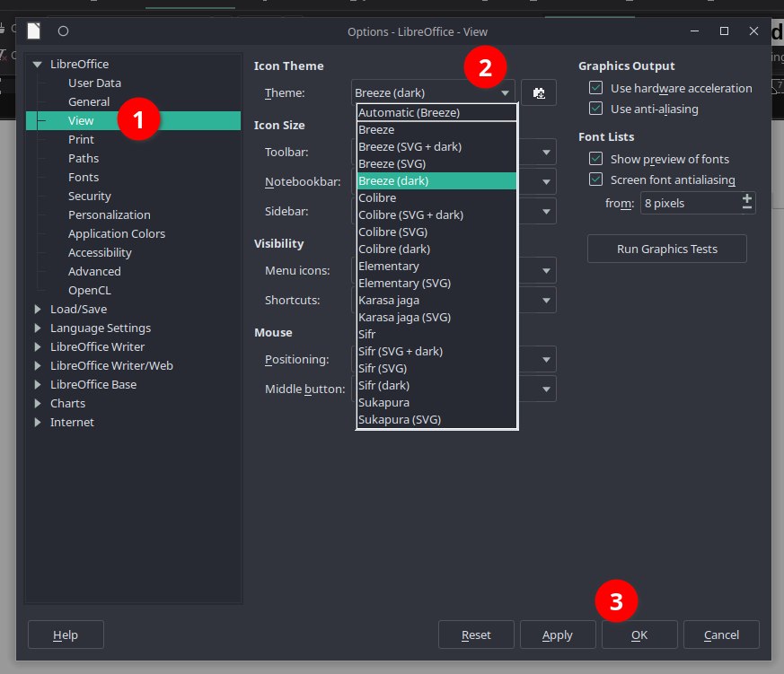784x674 pixels.
Task: Open the Notebookbar icon size dropdown
Action: pos(546,182)
